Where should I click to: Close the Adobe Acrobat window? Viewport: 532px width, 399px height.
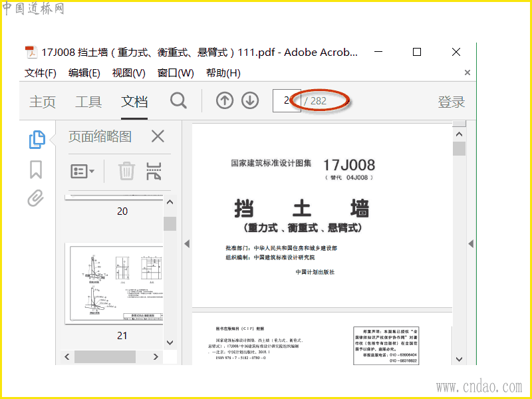point(456,52)
